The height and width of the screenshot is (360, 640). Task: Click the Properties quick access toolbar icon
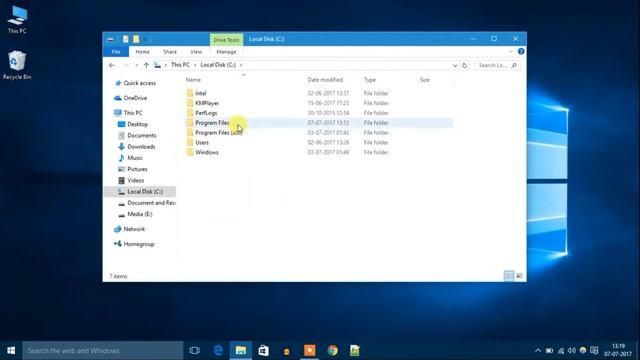(x=126, y=39)
